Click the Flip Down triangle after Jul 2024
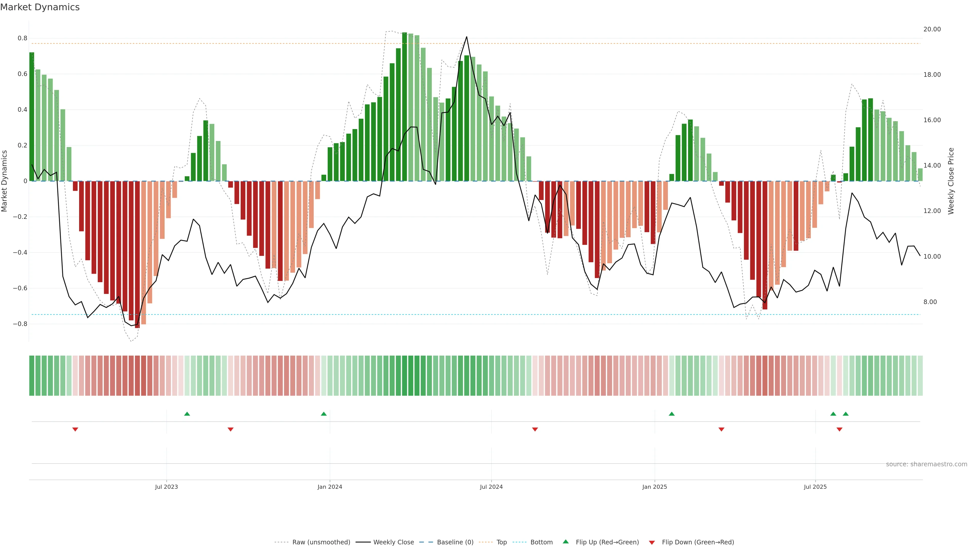Screen dimensions: 980x551 point(535,429)
